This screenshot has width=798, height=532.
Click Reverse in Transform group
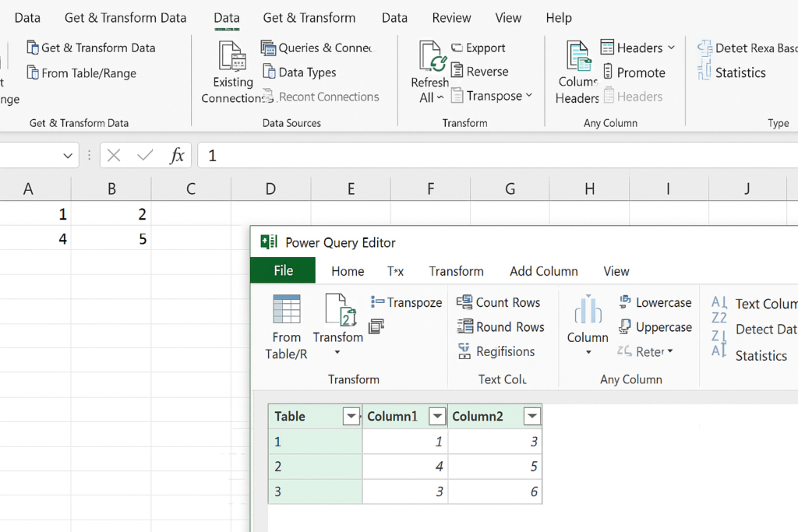480,72
